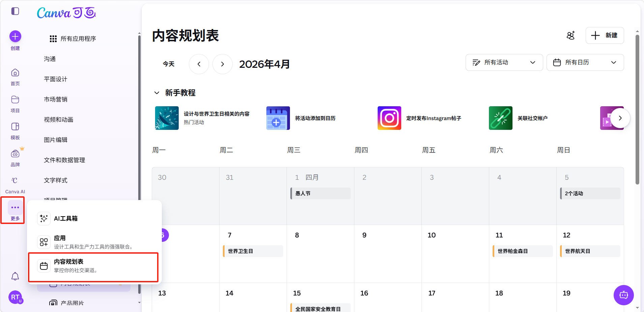This screenshot has height=312, width=644.
Task: Click the 新建 button
Action: click(x=605, y=35)
